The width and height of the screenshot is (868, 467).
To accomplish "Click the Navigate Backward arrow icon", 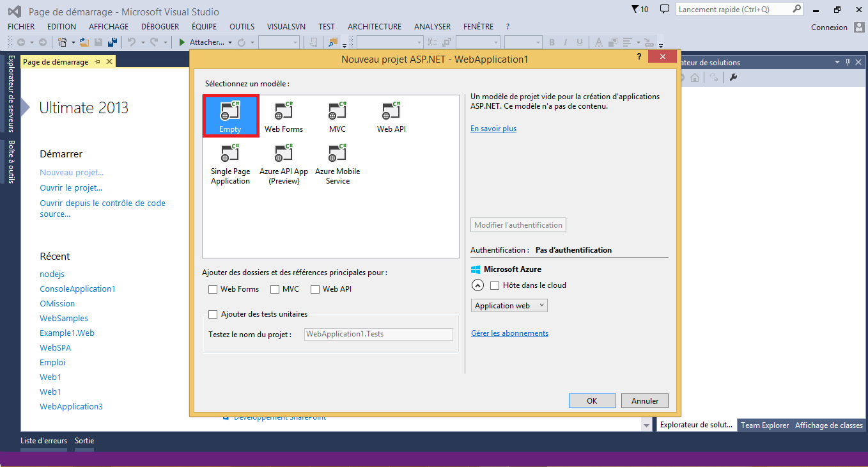I will 21,42.
